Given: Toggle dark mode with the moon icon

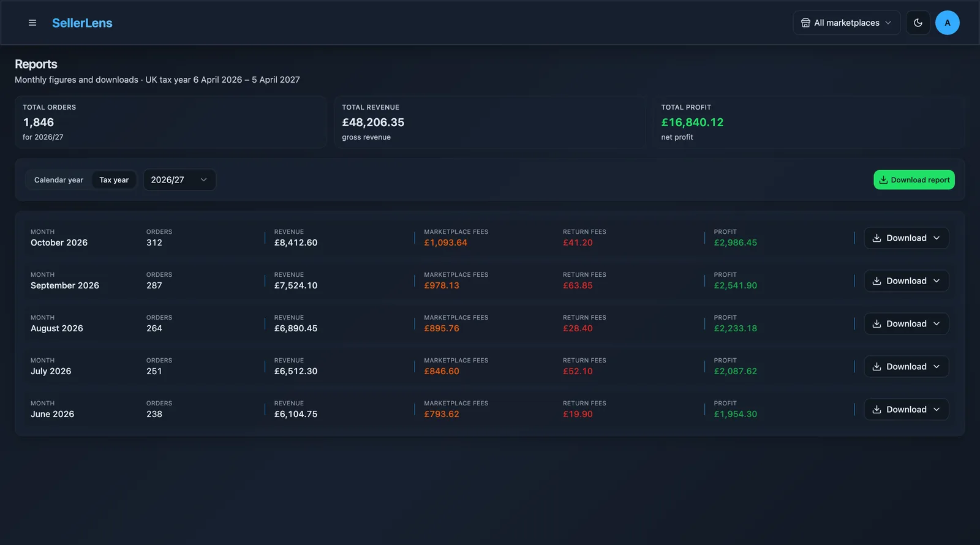Looking at the screenshot, I should (918, 23).
